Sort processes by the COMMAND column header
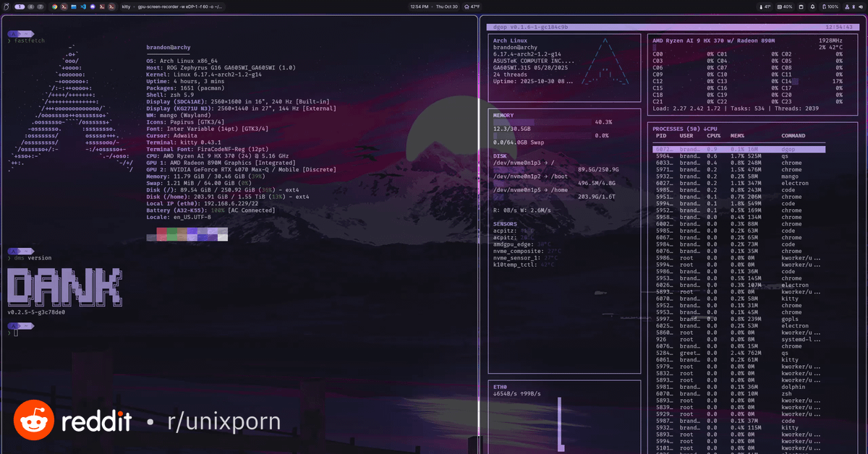This screenshot has width=868, height=454. (793, 136)
